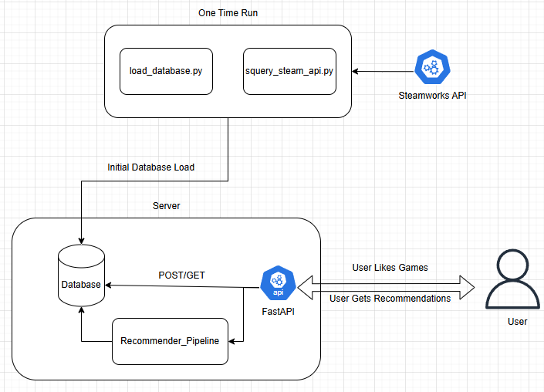
Task: Select the Steamworks API gear icon
Action: [x=431, y=69]
